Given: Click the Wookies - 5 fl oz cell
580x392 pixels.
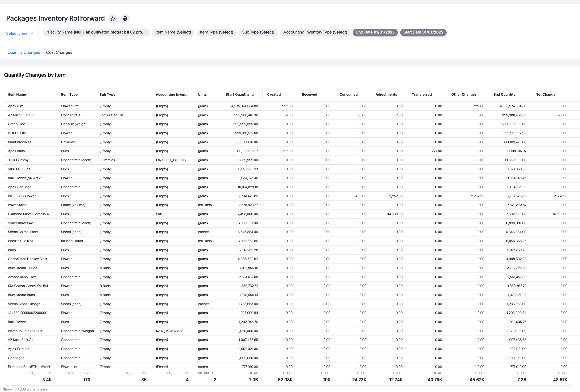Looking at the screenshot, I should [x=30, y=241].
